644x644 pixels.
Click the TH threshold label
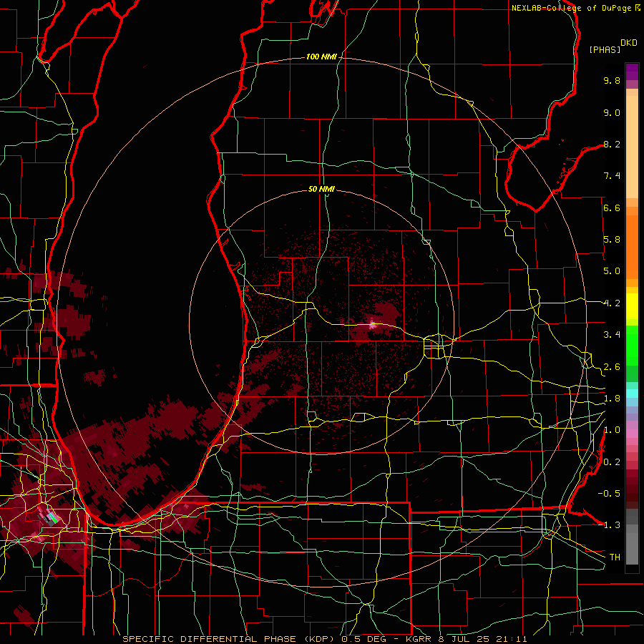[615, 557]
